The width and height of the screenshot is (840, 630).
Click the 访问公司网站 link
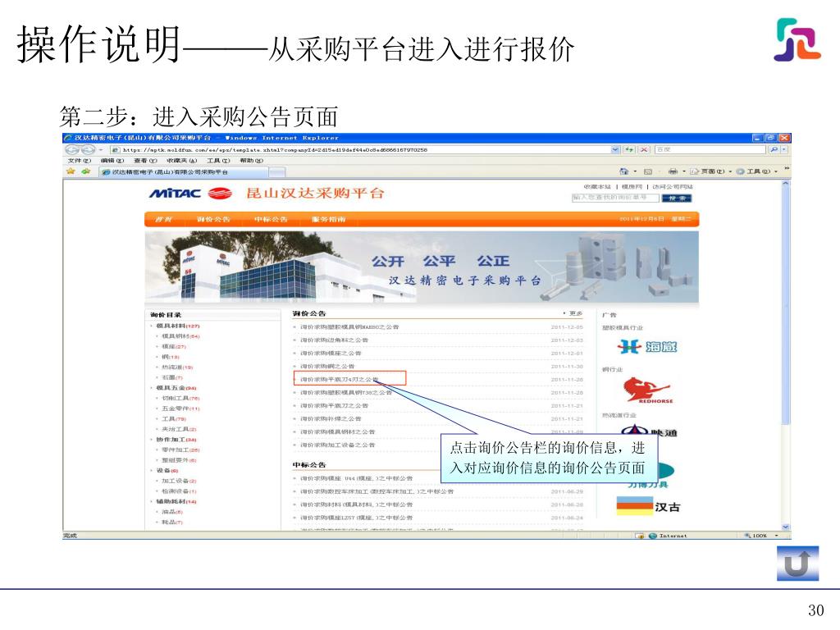point(673,187)
